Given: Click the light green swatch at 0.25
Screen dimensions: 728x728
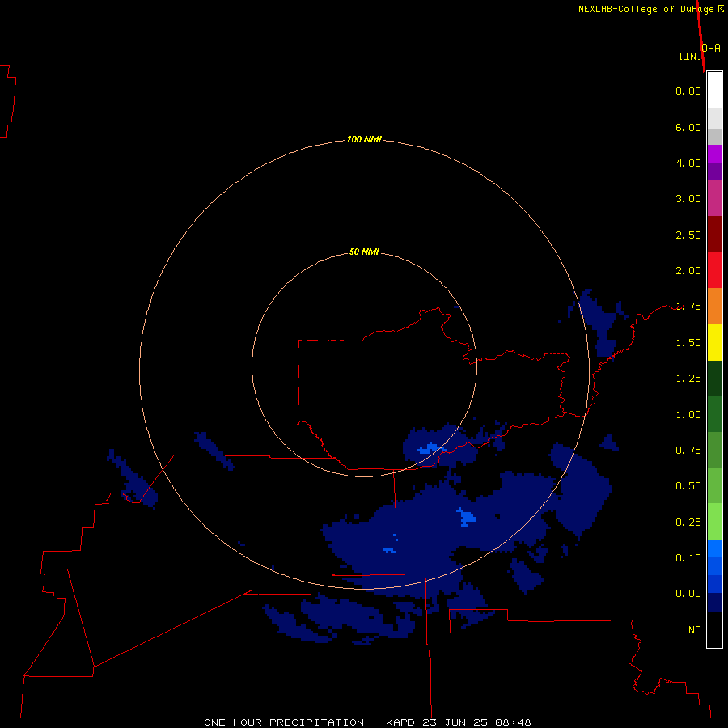Looking at the screenshot, I should [714, 522].
